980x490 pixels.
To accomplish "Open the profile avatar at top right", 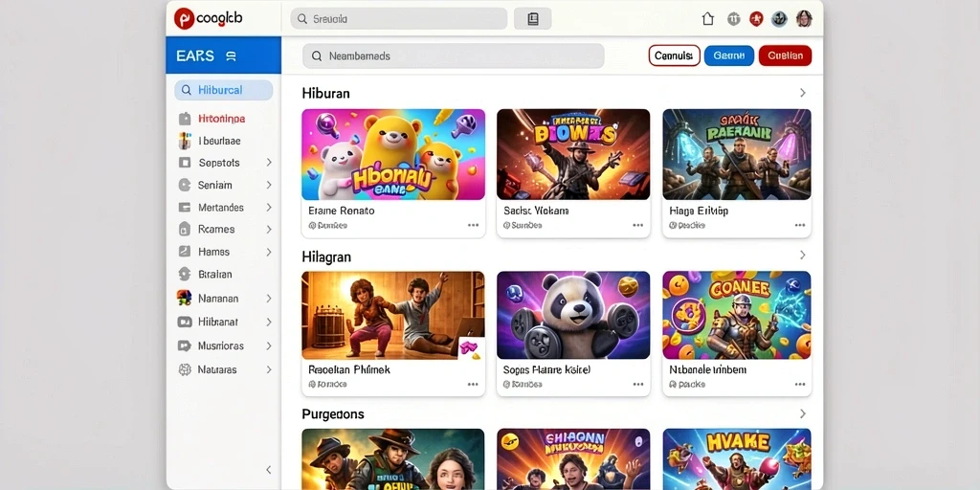I will pos(804,19).
